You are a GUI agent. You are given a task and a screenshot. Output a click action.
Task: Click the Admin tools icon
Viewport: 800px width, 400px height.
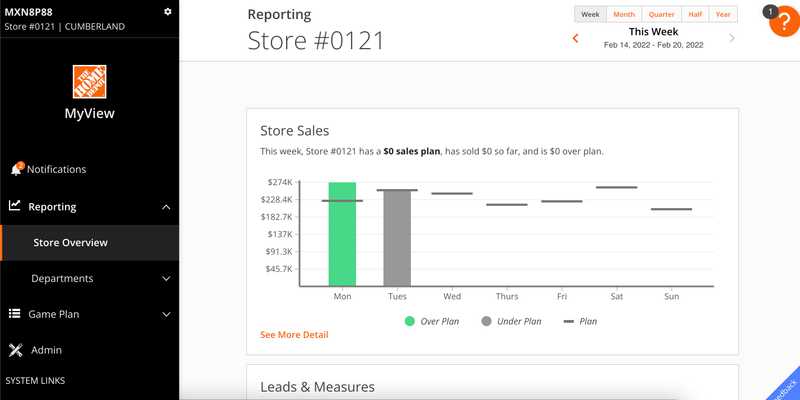pos(16,350)
